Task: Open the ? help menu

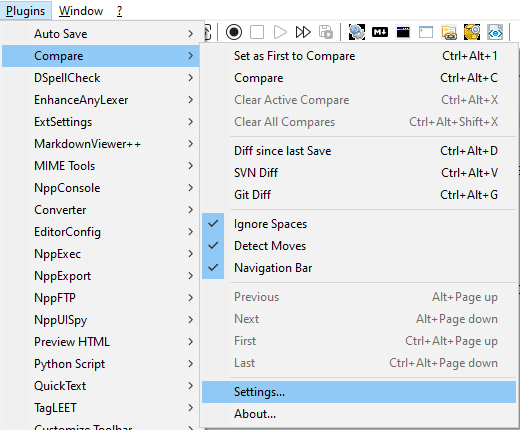Action: pos(120,11)
